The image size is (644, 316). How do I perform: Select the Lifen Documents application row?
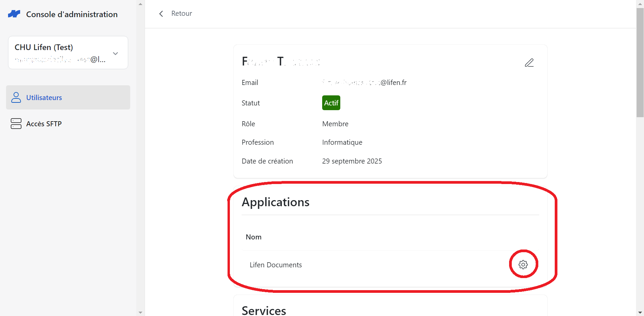click(x=390, y=265)
